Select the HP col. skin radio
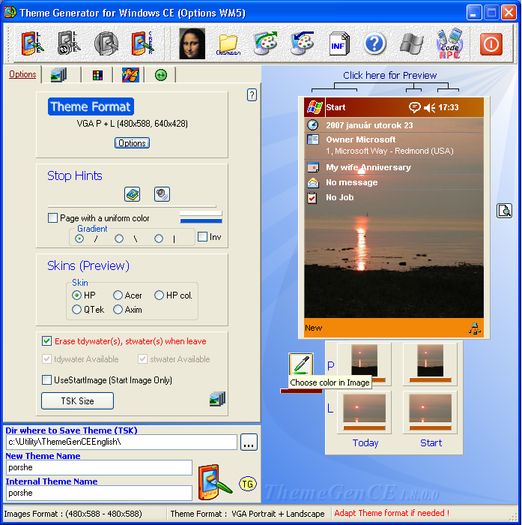 (x=159, y=295)
